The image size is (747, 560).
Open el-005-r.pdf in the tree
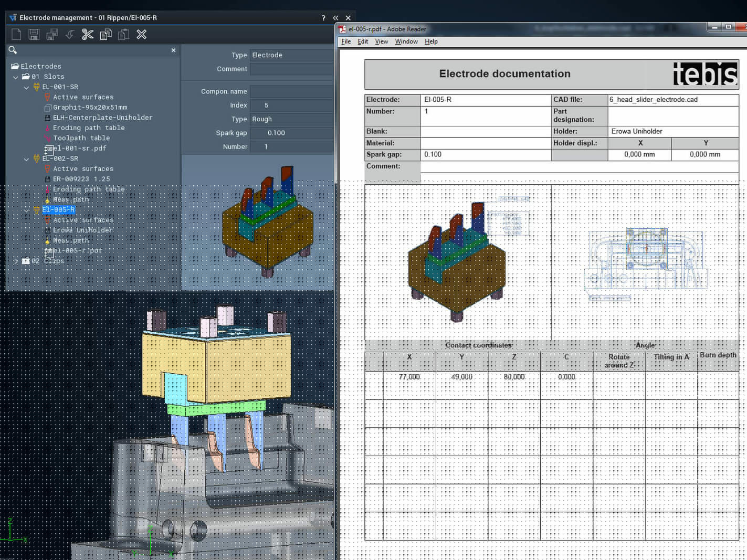coord(77,250)
